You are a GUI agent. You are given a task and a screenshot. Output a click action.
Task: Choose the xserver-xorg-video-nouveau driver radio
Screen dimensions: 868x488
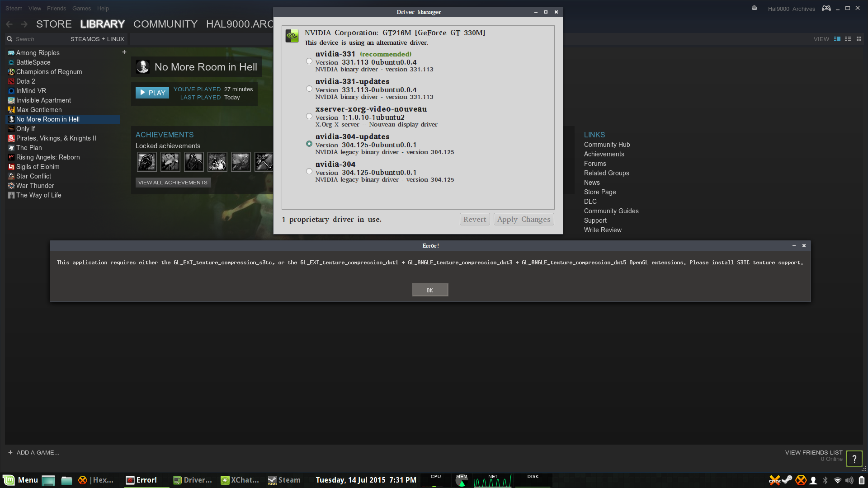309,117
